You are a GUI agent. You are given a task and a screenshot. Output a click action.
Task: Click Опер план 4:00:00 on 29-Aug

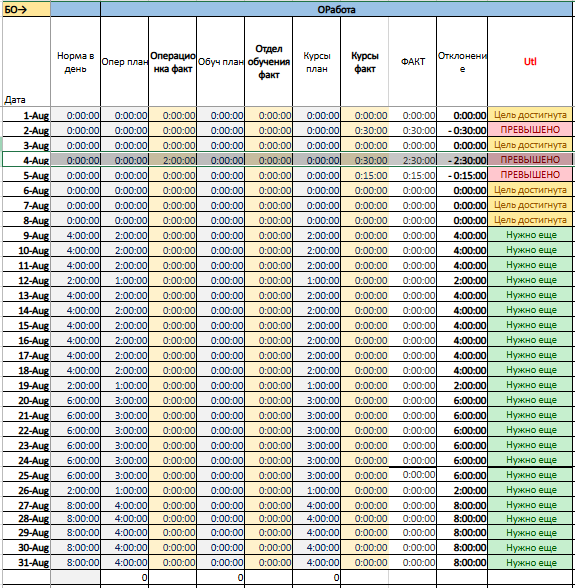tap(125, 533)
